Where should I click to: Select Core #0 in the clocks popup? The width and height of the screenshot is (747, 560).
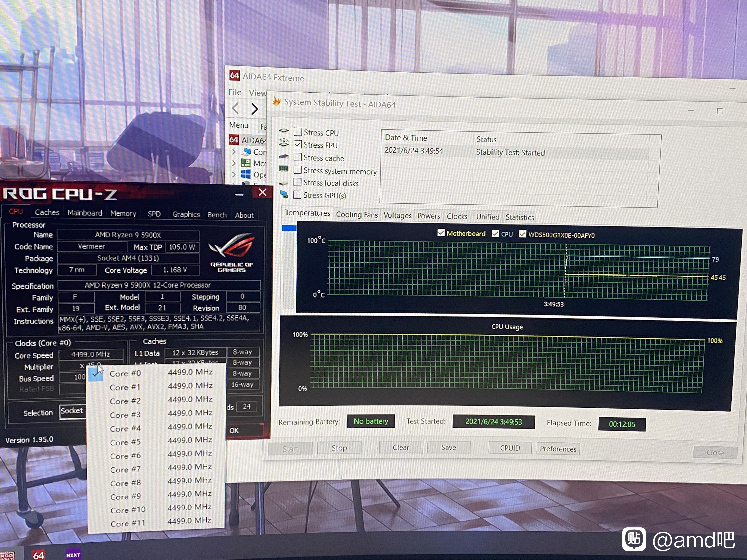pos(156,373)
